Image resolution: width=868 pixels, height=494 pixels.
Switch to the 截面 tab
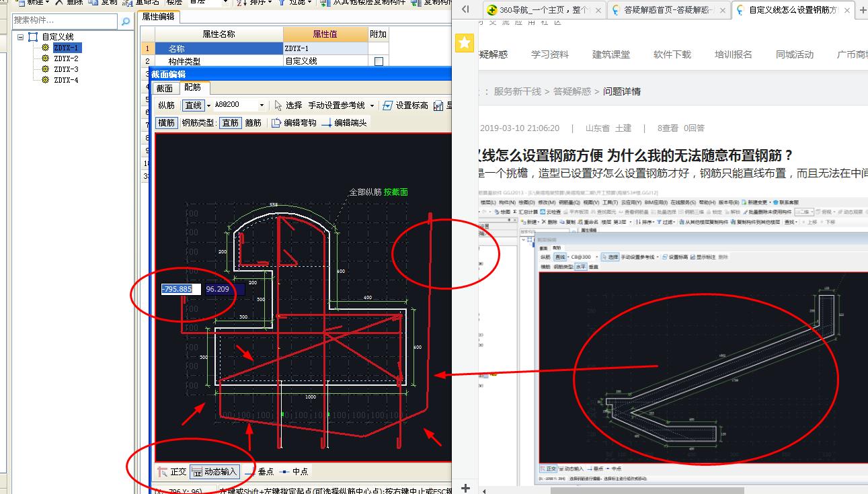165,88
